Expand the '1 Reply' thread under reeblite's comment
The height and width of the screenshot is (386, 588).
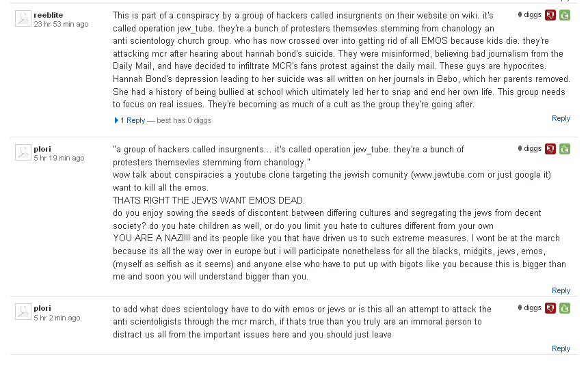(x=132, y=120)
